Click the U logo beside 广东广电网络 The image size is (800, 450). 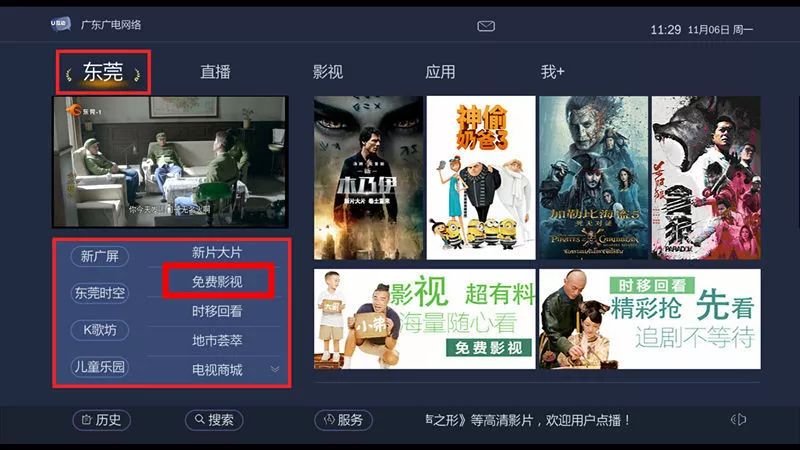pyautogui.click(x=60, y=24)
